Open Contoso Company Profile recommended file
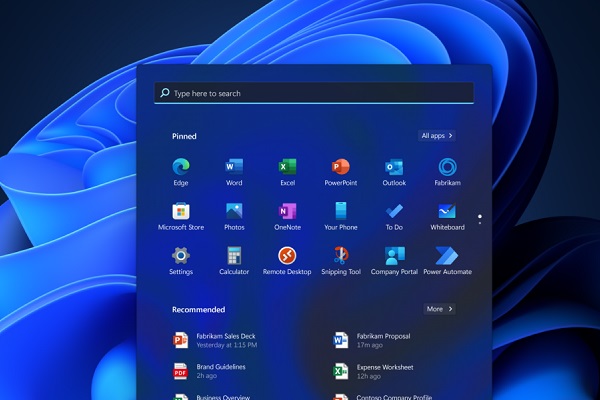This screenshot has height=400, width=600. 383,397
